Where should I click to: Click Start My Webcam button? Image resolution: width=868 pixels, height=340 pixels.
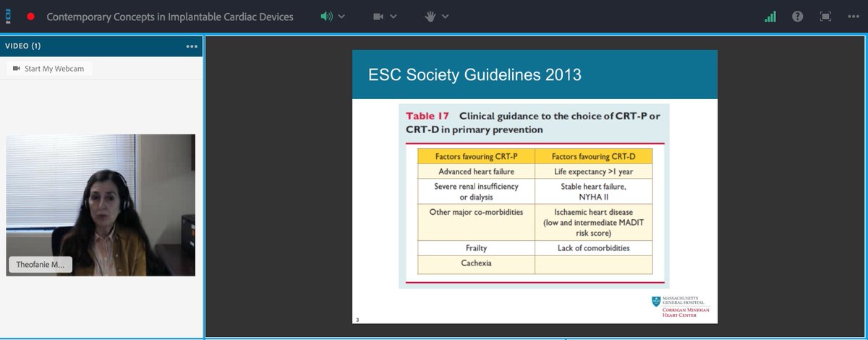(x=49, y=69)
